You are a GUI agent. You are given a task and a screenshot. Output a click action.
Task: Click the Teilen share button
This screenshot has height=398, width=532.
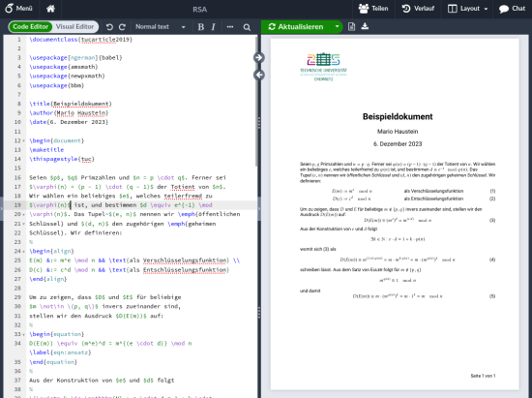point(373,9)
